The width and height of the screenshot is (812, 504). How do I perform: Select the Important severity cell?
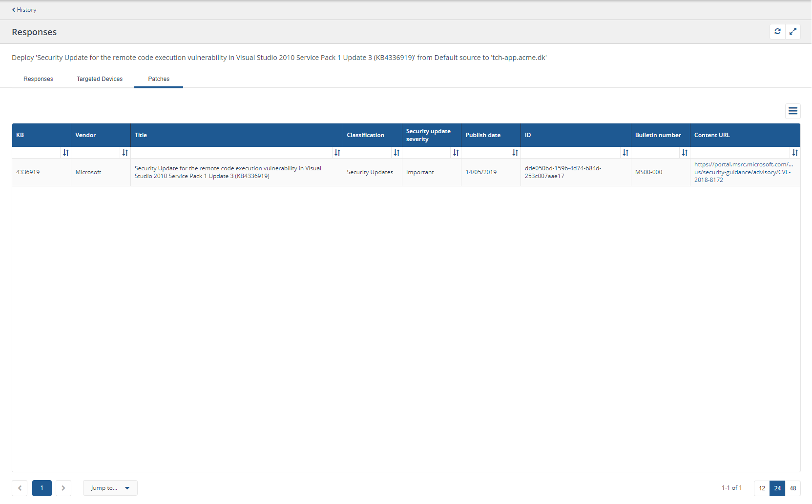432,172
